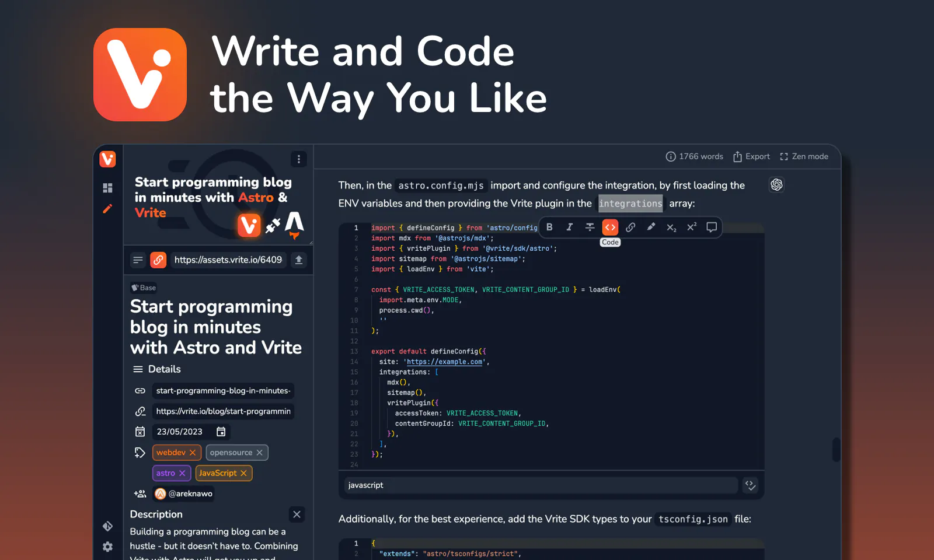Click the add member icon
This screenshot has width=934, height=560.
(140, 494)
